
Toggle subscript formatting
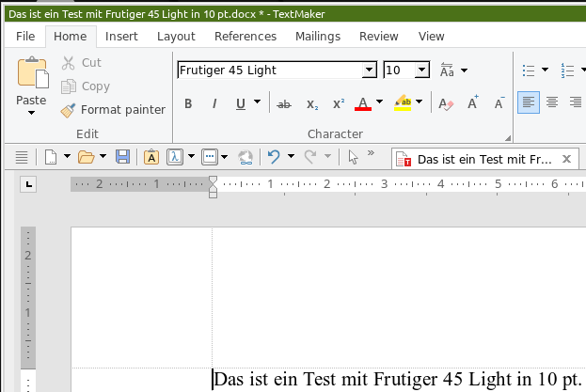[312, 104]
